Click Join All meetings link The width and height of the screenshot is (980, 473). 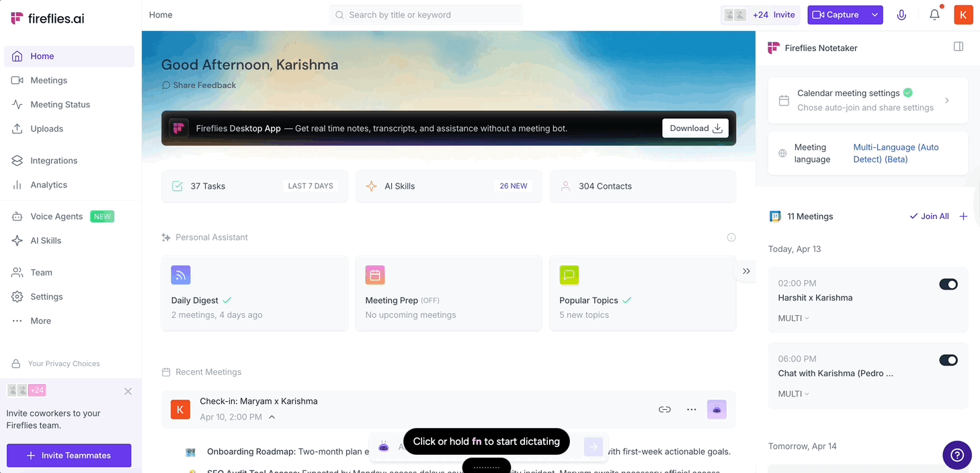point(929,216)
